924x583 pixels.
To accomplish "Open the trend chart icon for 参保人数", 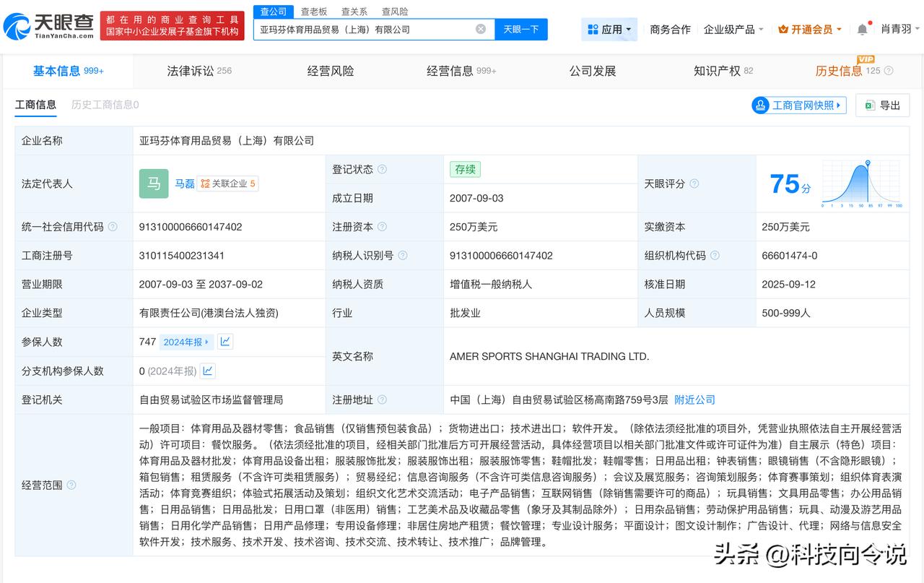I will click(225, 342).
